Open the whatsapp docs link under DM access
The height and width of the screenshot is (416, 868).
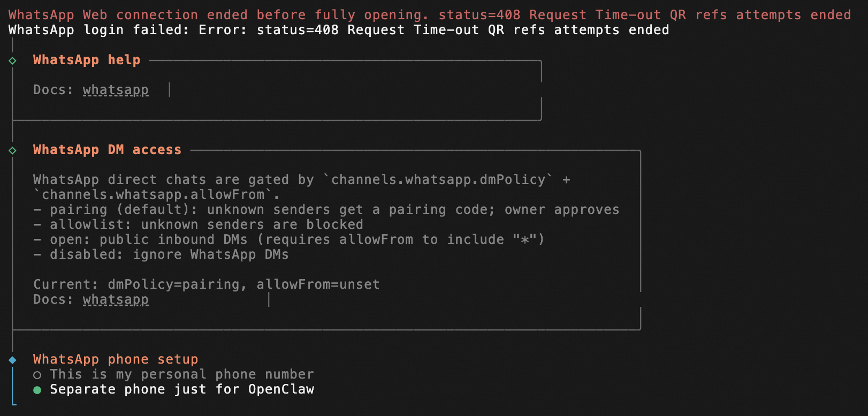[x=116, y=299]
